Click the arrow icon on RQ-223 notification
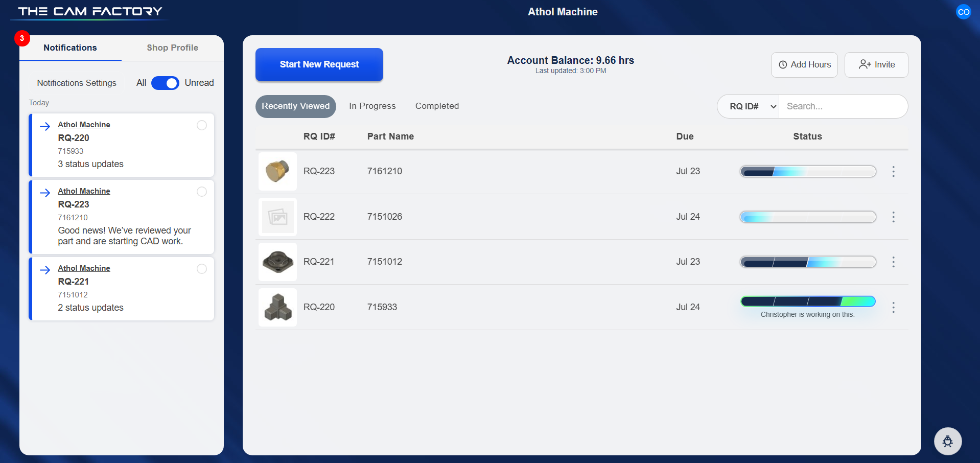 (45, 193)
